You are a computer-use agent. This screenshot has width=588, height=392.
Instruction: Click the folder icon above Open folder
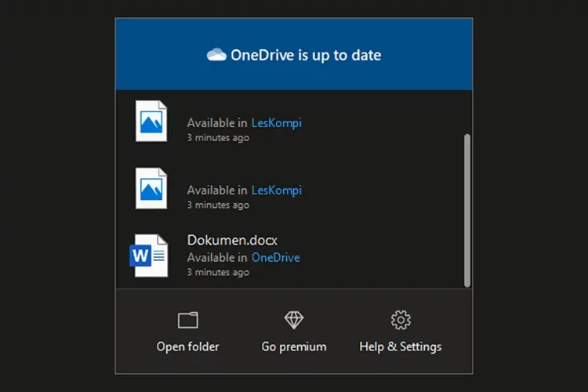click(x=188, y=320)
